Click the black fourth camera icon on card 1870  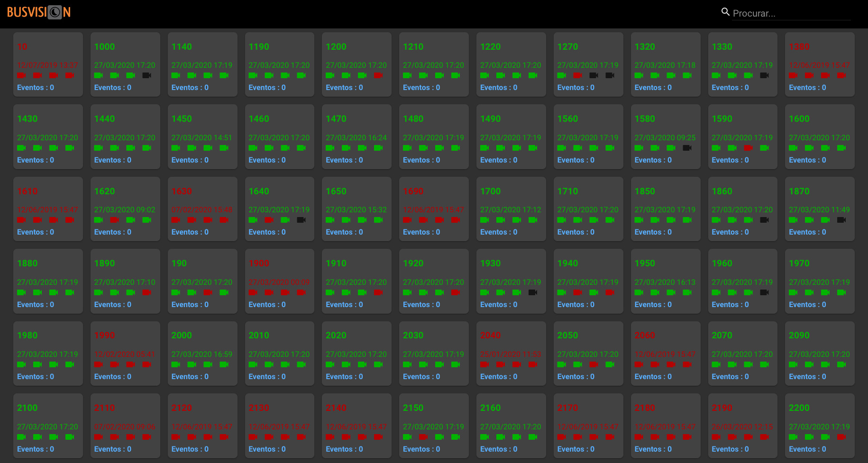pos(841,220)
